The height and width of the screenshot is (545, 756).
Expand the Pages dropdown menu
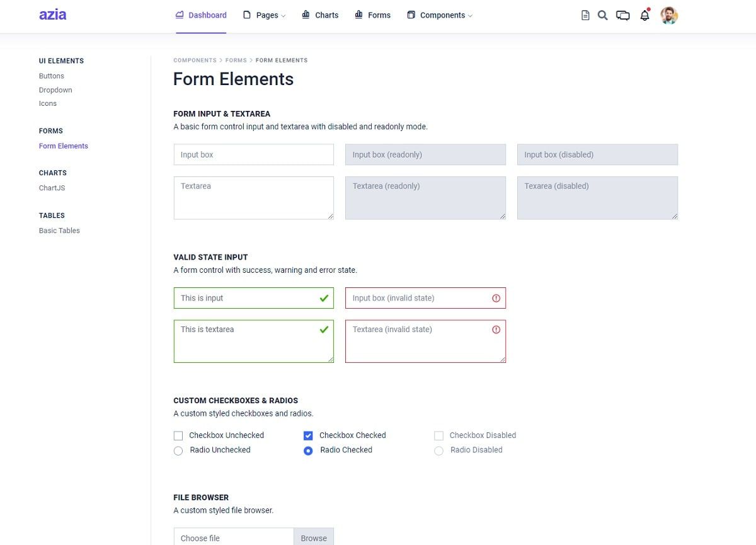264,14
